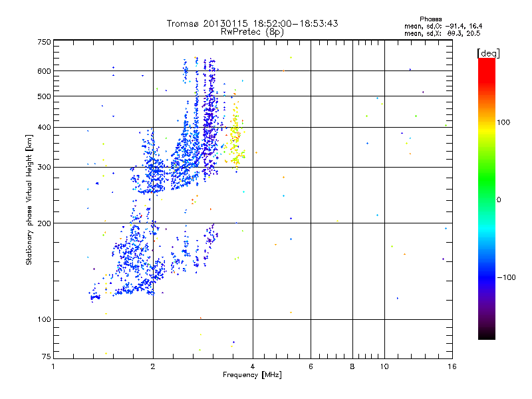
Task: Select the 'Phases' header text
Action: [x=430, y=19]
